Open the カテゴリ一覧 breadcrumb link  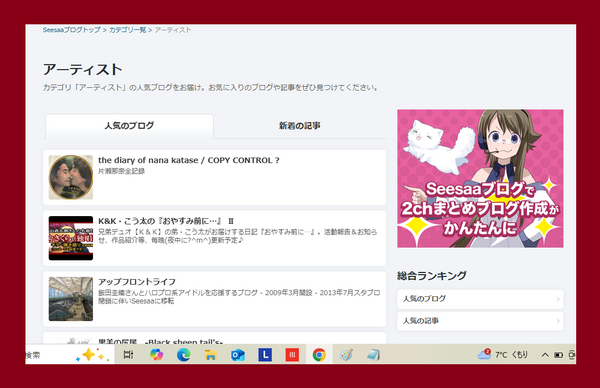point(127,30)
